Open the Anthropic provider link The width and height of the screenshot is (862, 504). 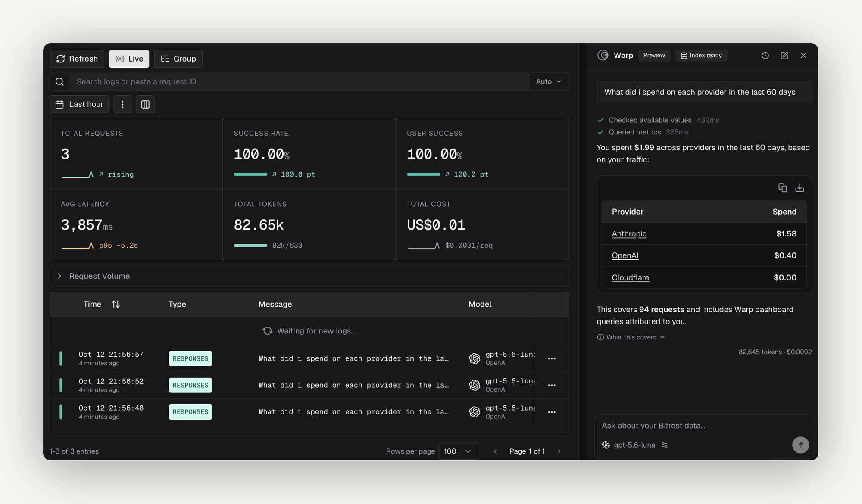[629, 233]
